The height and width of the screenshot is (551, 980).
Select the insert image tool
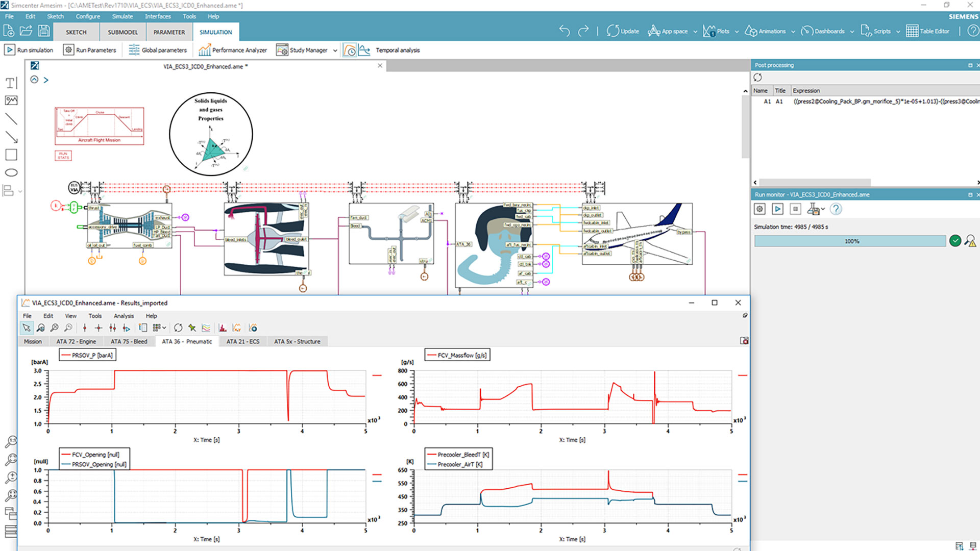11,101
